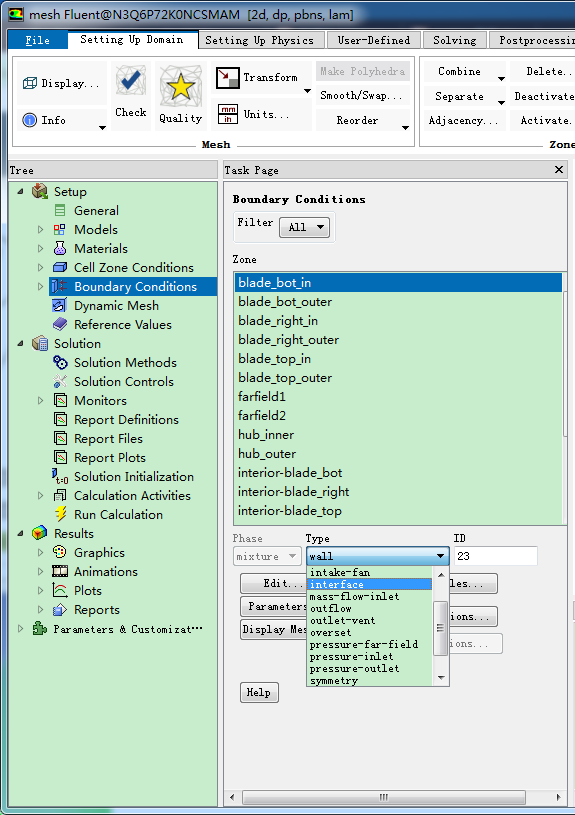The height and width of the screenshot is (815, 575).
Task: Click the Edit... button
Action: tap(274, 583)
